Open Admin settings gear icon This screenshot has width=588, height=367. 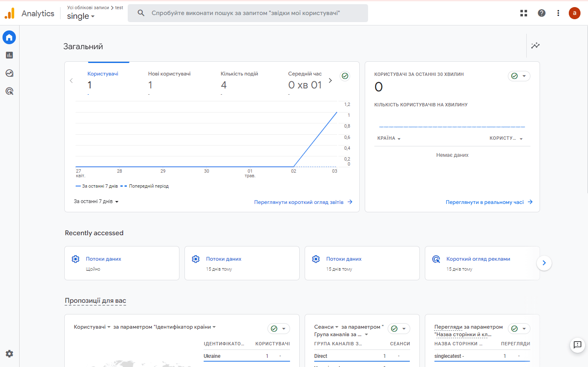(9, 354)
